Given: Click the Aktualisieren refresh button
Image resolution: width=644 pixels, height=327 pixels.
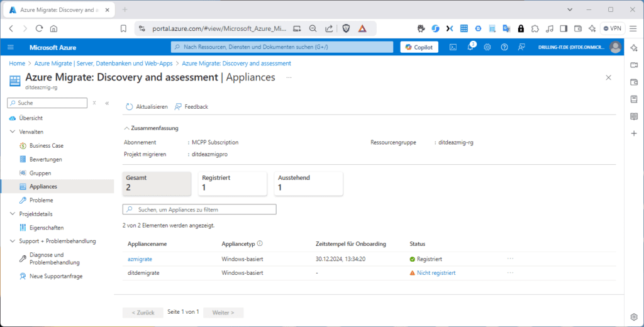Looking at the screenshot, I should (x=147, y=107).
